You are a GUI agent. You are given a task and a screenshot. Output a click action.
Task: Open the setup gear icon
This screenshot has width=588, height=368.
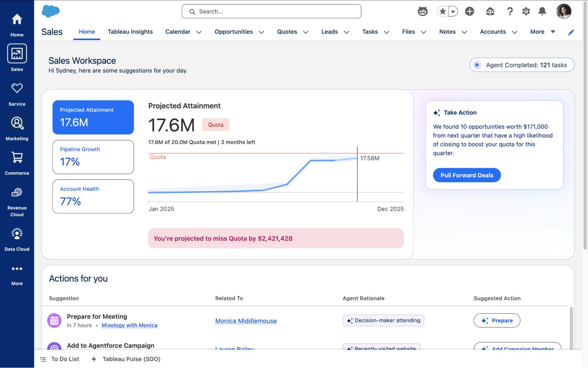pyautogui.click(x=526, y=11)
